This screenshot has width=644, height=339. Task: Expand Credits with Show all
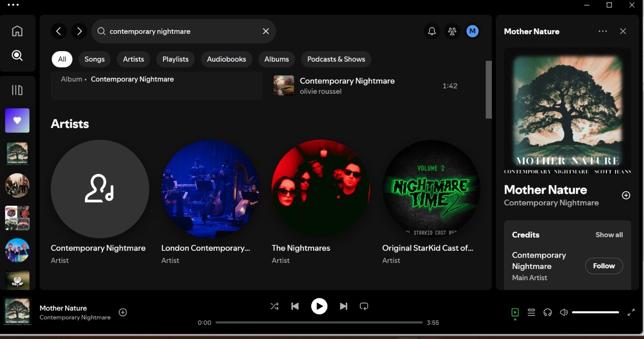(x=609, y=235)
